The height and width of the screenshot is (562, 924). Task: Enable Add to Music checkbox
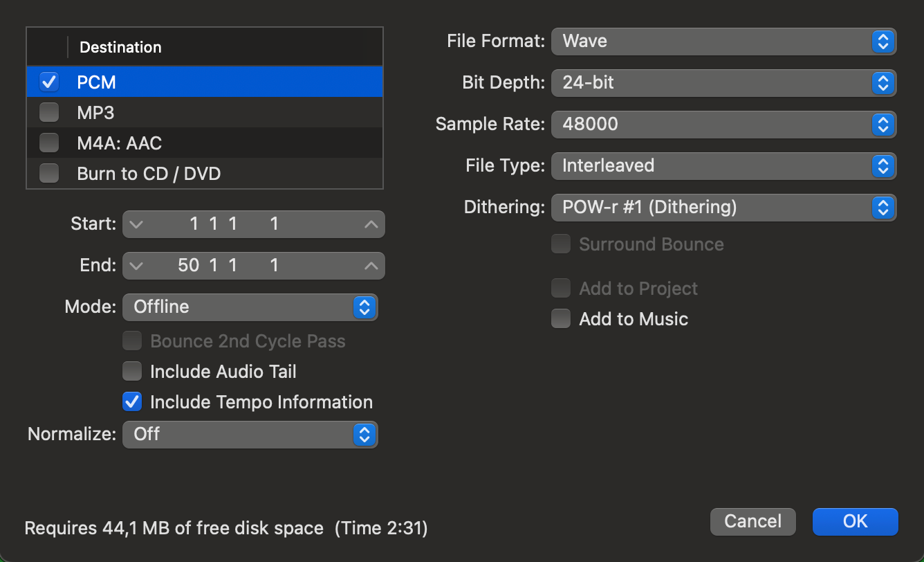pos(561,319)
